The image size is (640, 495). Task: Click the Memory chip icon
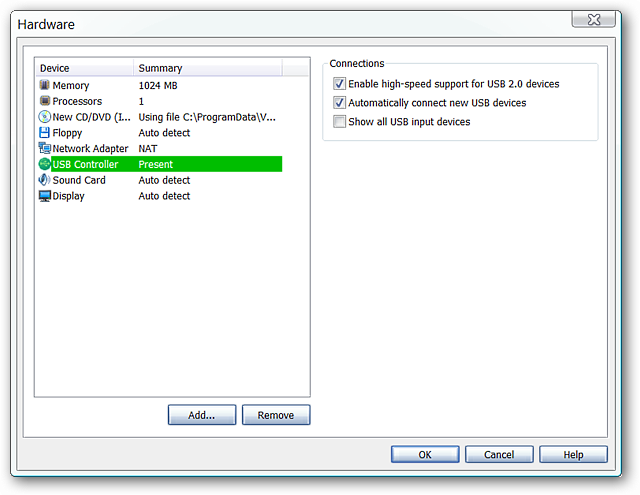pyautogui.click(x=44, y=85)
